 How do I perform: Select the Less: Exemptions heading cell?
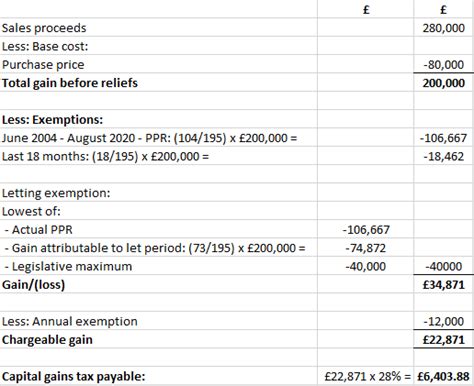tap(159, 119)
